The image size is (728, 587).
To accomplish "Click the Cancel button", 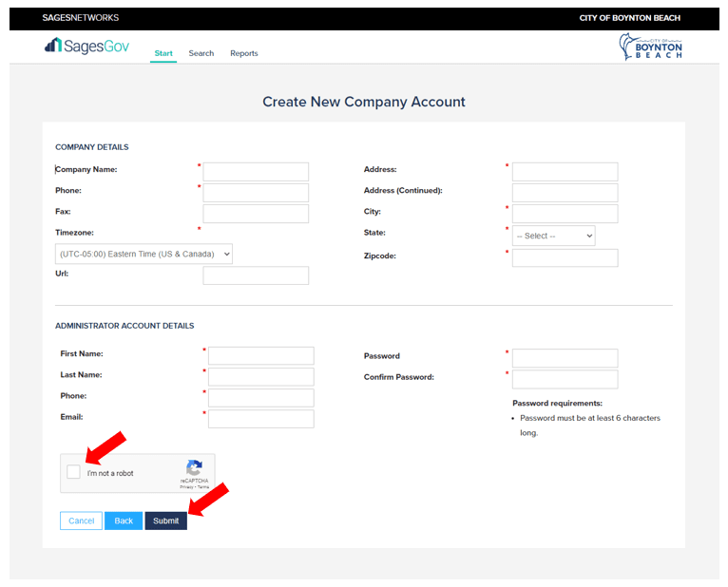I will coord(81,521).
